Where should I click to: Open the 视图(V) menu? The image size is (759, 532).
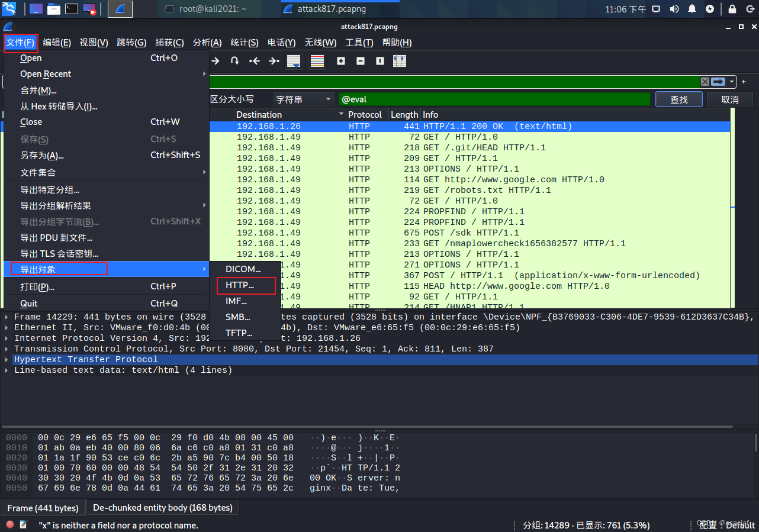click(x=94, y=43)
